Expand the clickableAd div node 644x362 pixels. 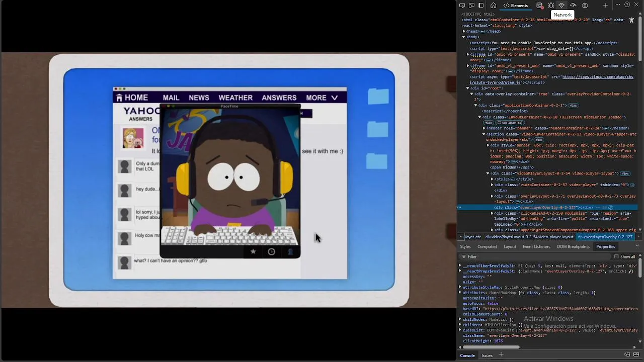pyautogui.click(x=492, y=213)
